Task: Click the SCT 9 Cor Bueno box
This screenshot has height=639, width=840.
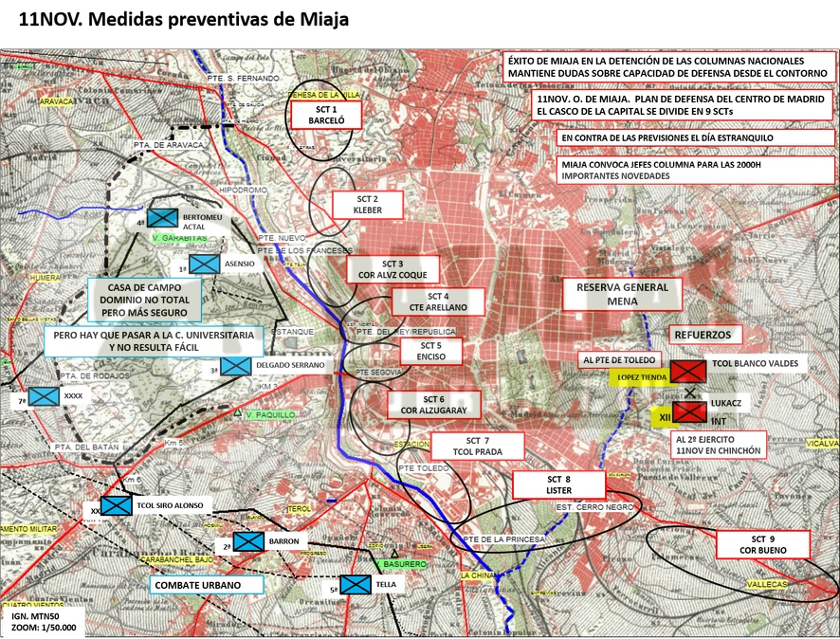Action: [763, 545]
